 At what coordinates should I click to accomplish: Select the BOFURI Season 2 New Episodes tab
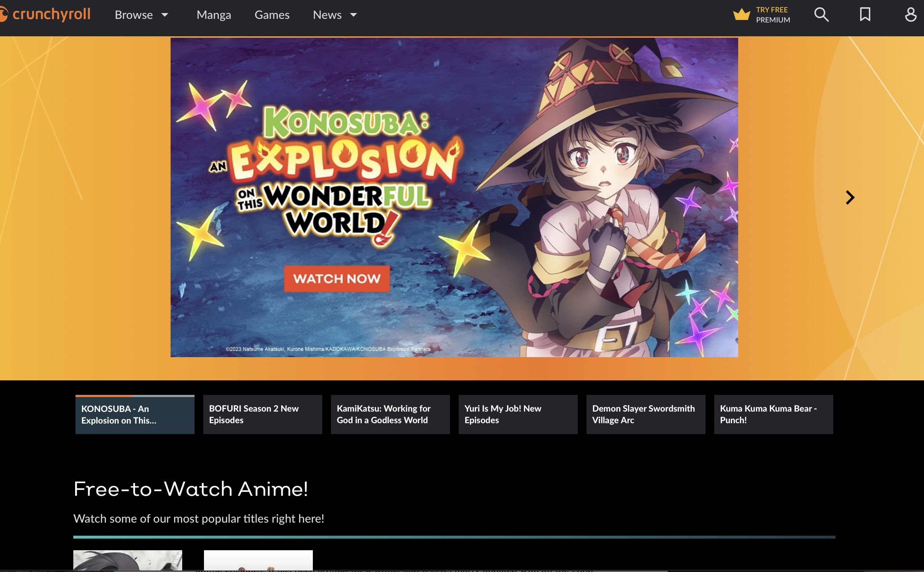(x=262, y=414)
